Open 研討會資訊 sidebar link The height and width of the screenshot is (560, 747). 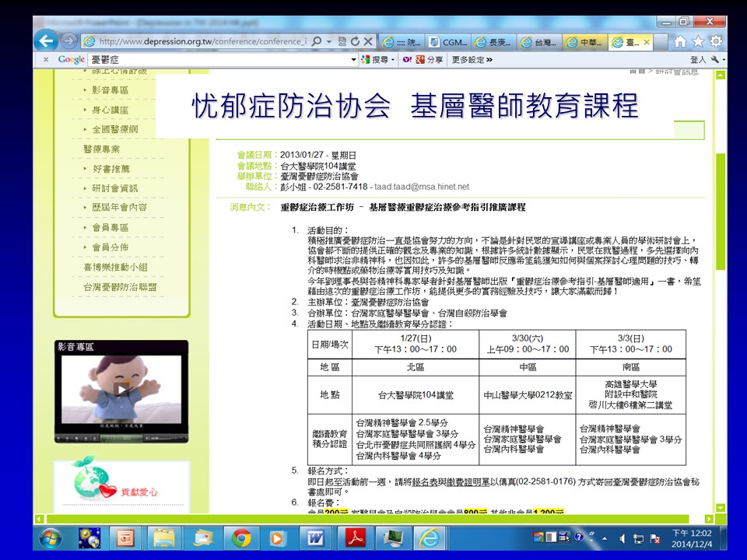pyautogui.click(x=115, y=188)
